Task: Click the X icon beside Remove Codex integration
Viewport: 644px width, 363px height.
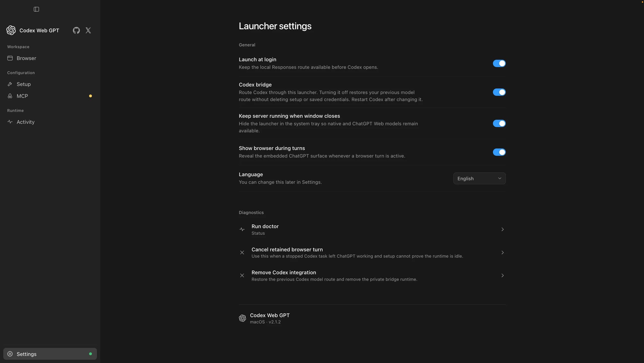Action: coord(242,276)
